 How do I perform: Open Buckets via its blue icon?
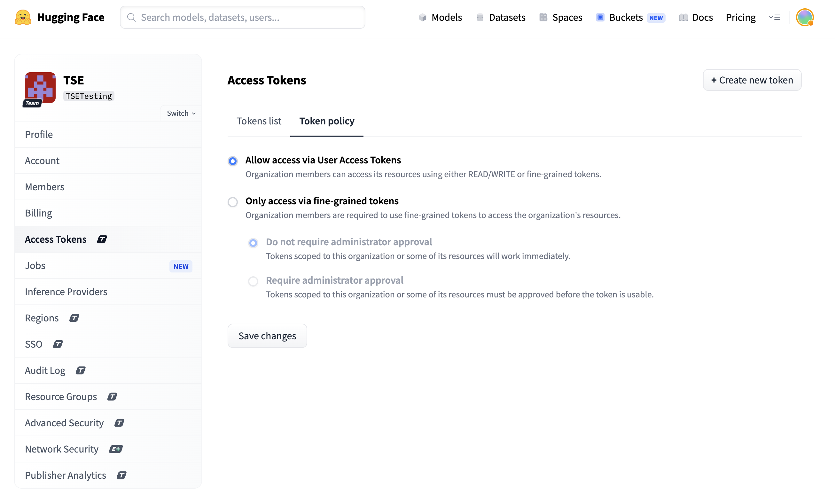(x=600, y=17)
